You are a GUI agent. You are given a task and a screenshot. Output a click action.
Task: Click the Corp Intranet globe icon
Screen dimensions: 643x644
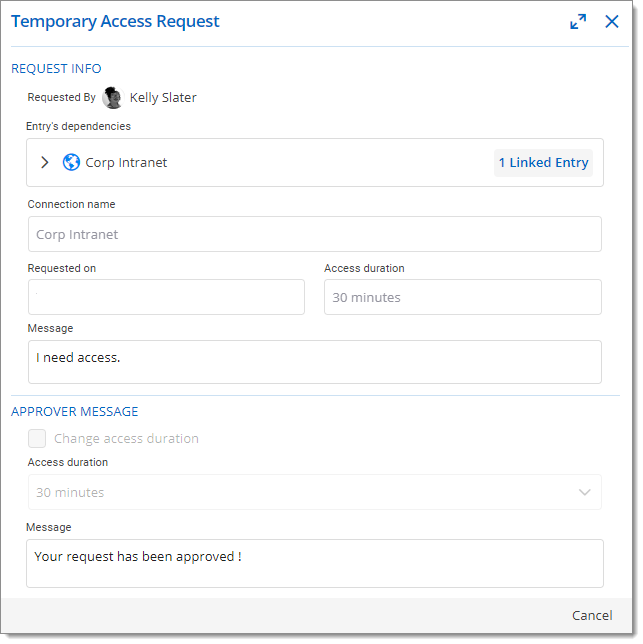point(71,162)
